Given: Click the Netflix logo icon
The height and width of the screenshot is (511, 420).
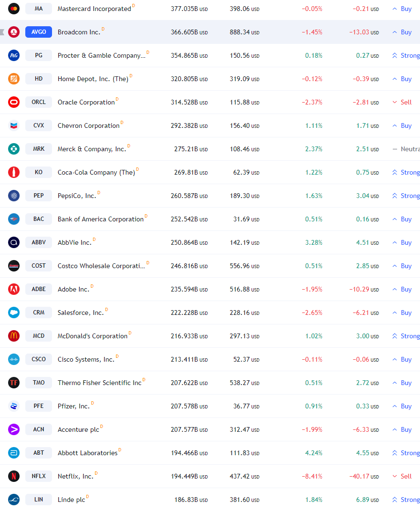Looking at the screenshot, I should click(14, 476).
